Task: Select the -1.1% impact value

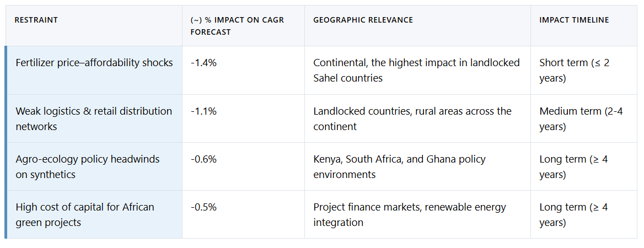Action: 203,111
